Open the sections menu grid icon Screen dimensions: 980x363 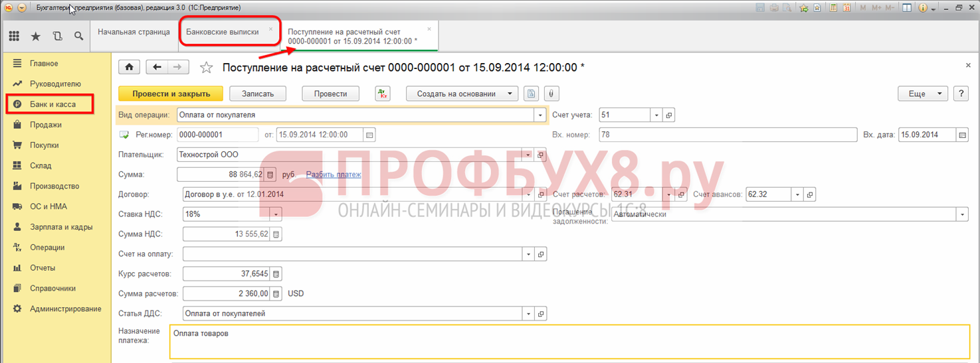pyautogui.click(x=14, y=36)
